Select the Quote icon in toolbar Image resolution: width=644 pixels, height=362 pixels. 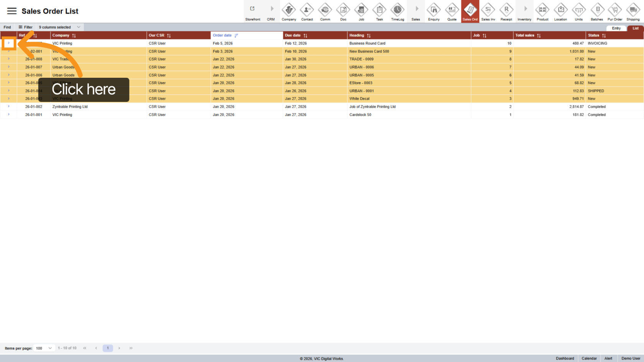tap(452, 11)
